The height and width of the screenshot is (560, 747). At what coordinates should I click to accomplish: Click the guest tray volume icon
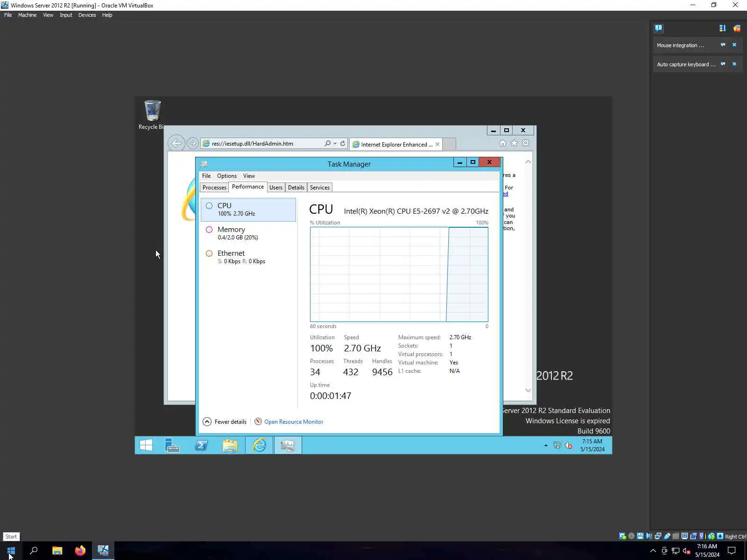[x=569, y=445]
